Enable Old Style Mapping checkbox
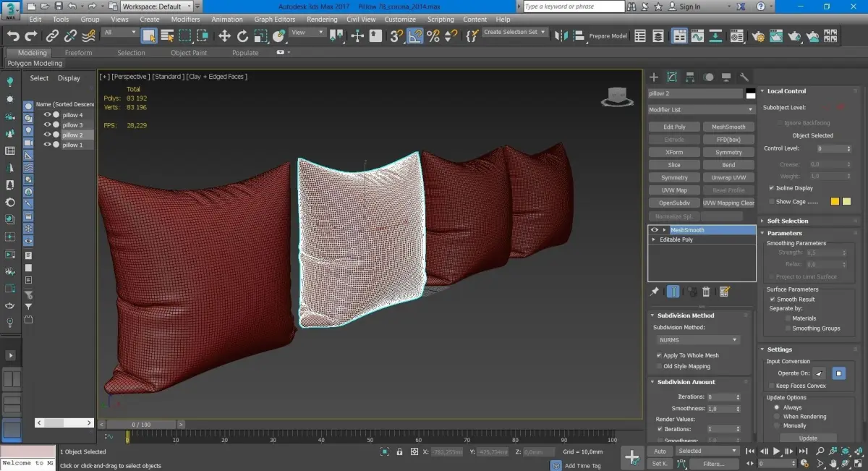 pos(659,366)
